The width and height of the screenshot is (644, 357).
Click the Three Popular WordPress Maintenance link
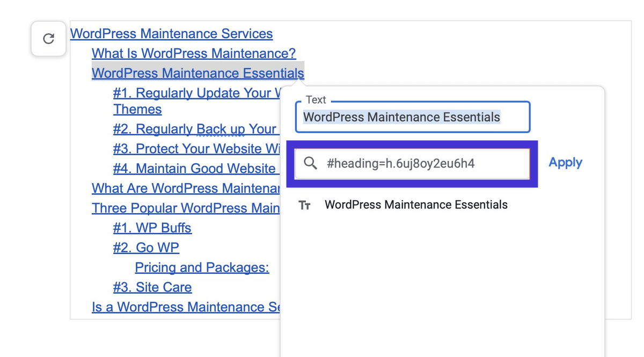185,208
